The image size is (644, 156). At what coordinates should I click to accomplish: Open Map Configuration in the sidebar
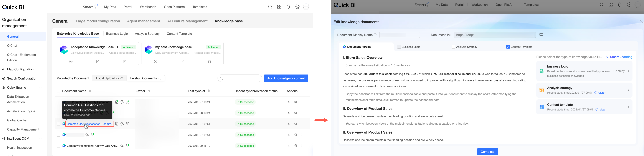[20, 69]
